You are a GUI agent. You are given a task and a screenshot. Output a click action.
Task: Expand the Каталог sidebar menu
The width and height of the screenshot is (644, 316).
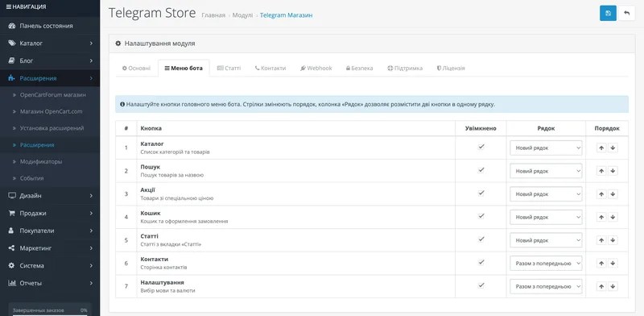[x=50, y=44]
